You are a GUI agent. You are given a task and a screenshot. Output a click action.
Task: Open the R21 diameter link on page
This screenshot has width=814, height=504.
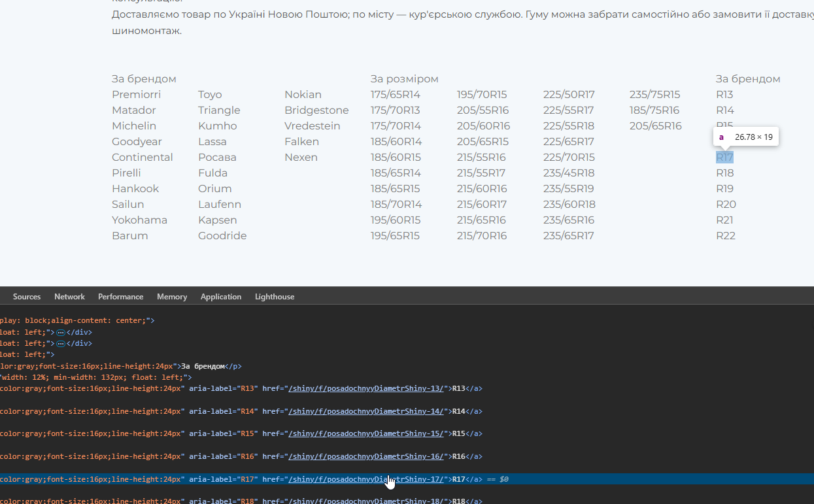click(724, 220)
